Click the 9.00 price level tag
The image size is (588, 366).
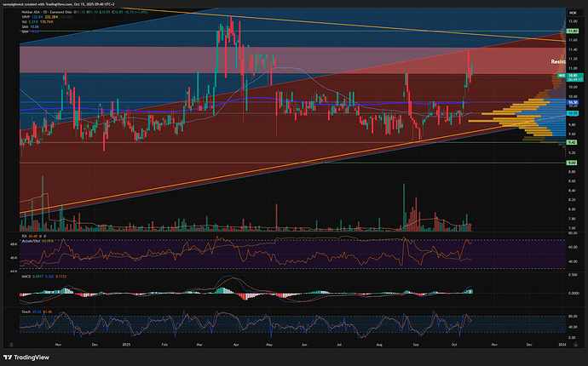pyautogui.click(x=574, y=163)
